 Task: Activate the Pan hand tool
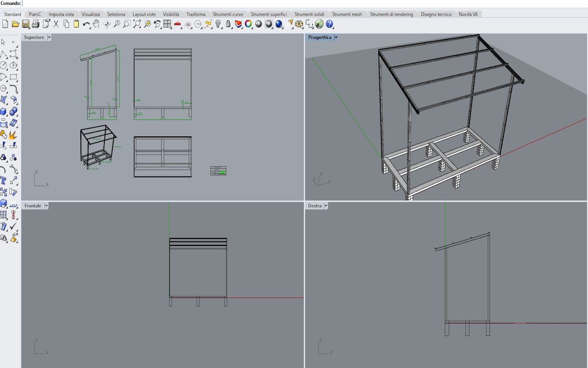[97, 24]
